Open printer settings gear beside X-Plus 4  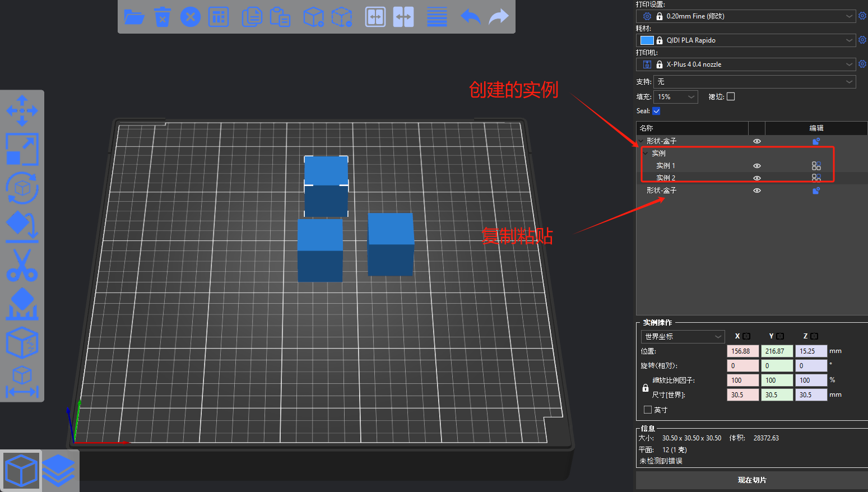click(x=862, y=64)
